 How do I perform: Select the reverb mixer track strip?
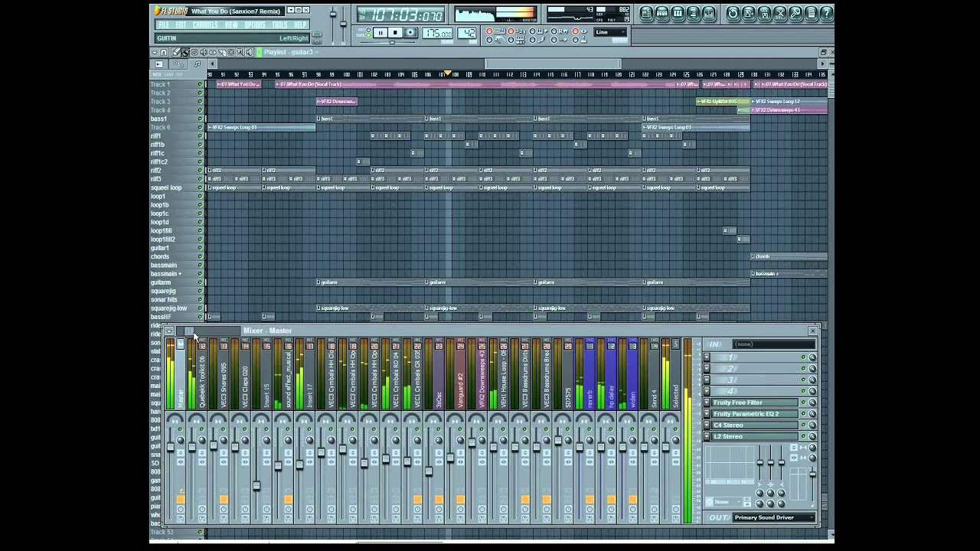click(x=589, y=375)
